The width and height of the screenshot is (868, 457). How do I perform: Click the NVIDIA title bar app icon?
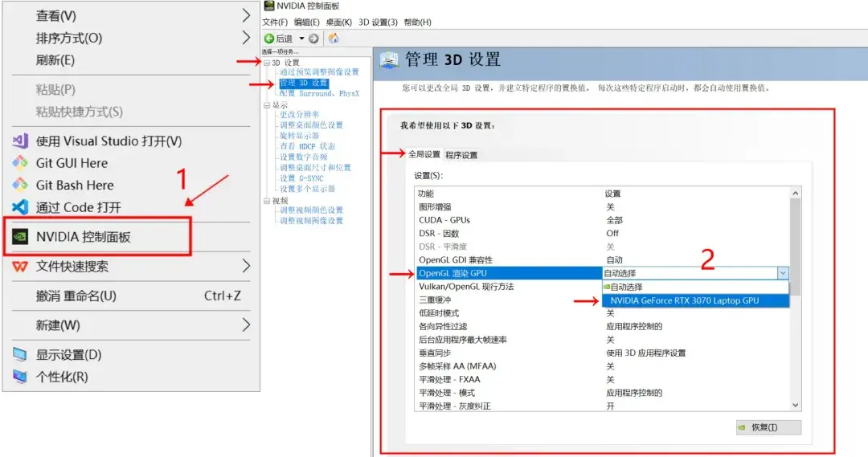tap(269, 6)
